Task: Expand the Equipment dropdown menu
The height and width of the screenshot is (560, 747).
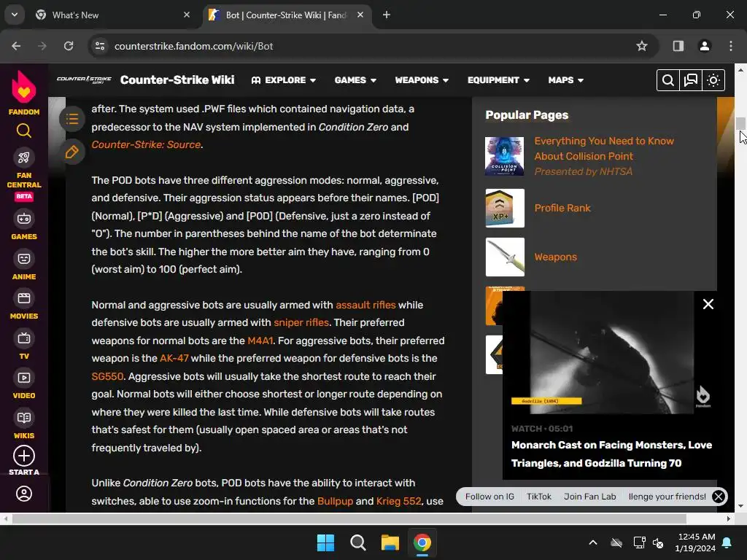Action: pyautogui.click(x=498, y=80)
